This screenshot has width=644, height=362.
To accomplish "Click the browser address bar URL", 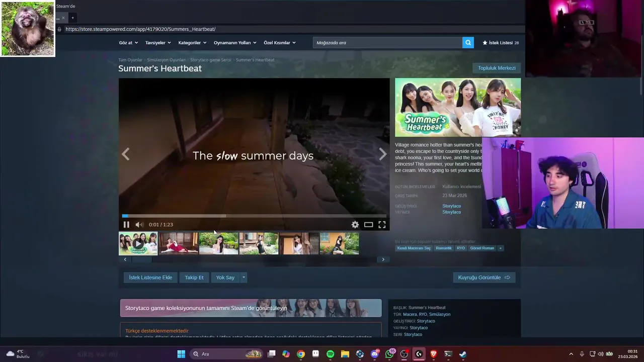I will 140,29.
